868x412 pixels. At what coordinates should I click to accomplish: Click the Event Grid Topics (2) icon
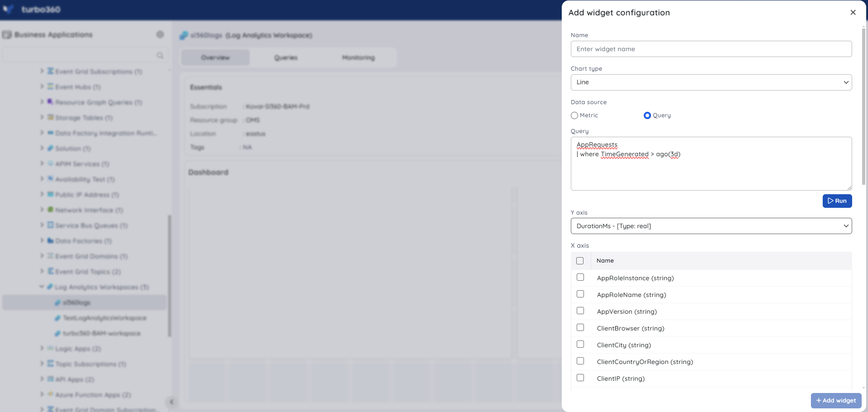point(50,271)
